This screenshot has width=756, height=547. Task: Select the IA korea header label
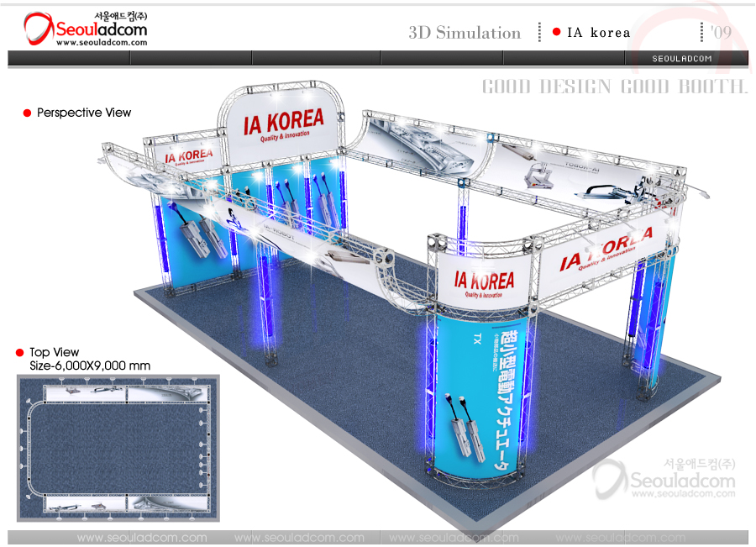point(598,33)
